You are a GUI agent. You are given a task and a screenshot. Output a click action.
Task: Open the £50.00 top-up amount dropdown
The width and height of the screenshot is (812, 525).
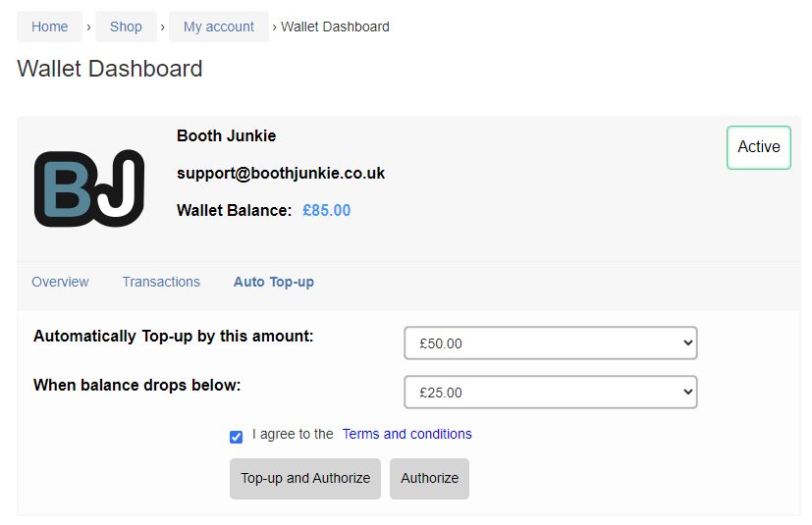pos(551,342)
